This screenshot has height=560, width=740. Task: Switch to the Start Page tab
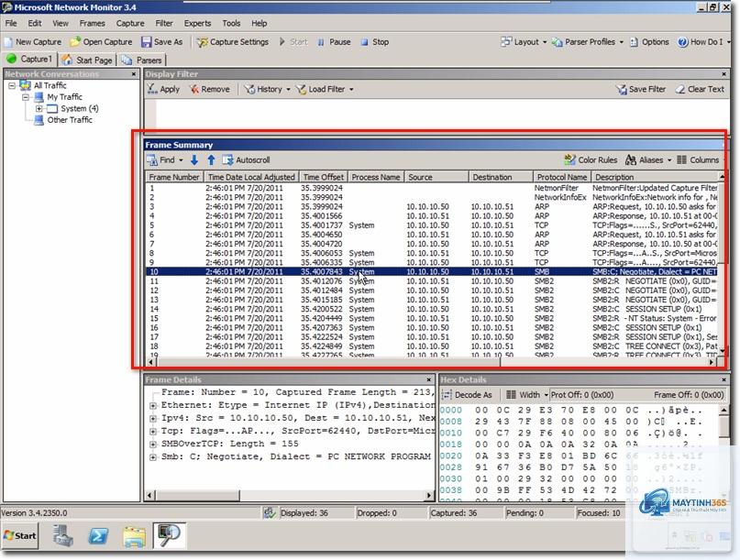click(88, 60)
